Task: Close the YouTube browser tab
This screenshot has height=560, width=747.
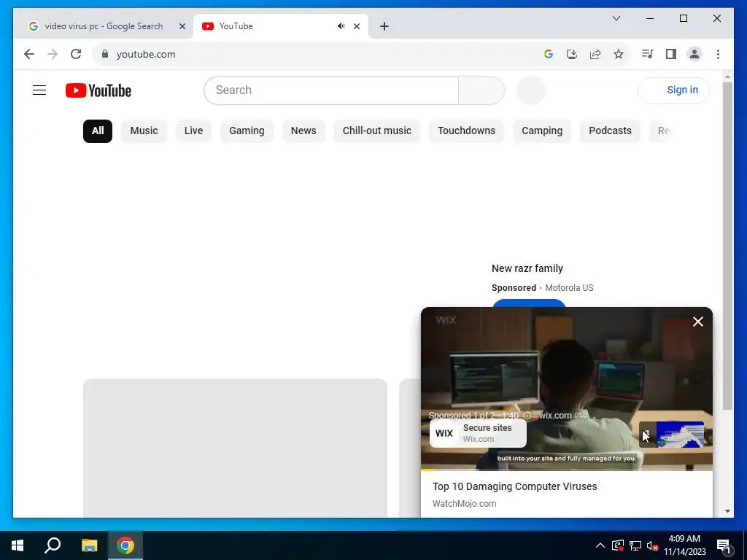Action: (x=356, y=26)
